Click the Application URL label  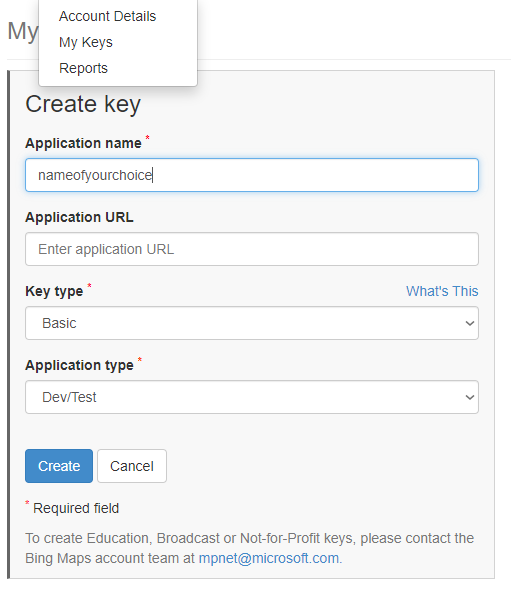pyautogui.click(x=79, y=217)
